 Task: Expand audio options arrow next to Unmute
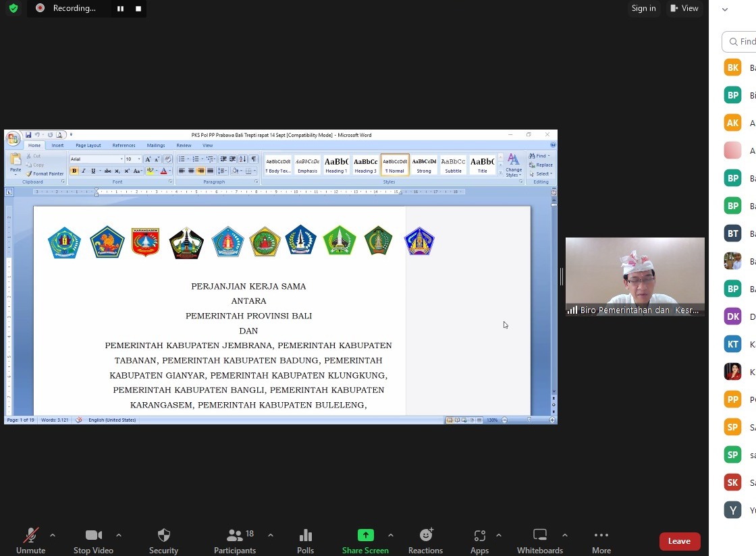(x=53, y=535)
